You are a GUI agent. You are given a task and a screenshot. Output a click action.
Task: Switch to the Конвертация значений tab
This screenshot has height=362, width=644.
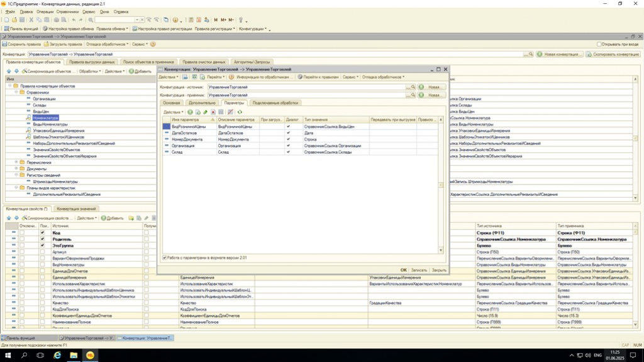pos(76,209)
